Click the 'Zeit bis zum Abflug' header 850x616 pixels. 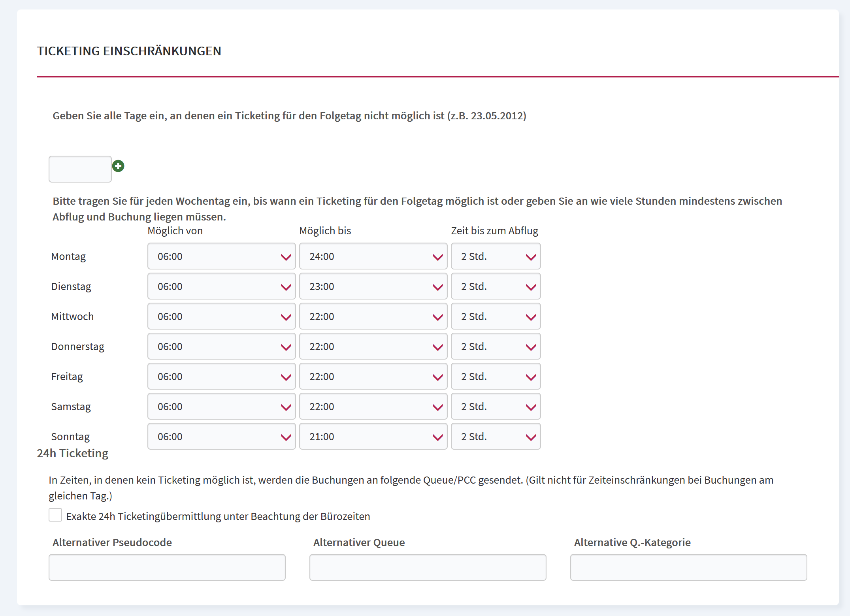tap(495, 231)
